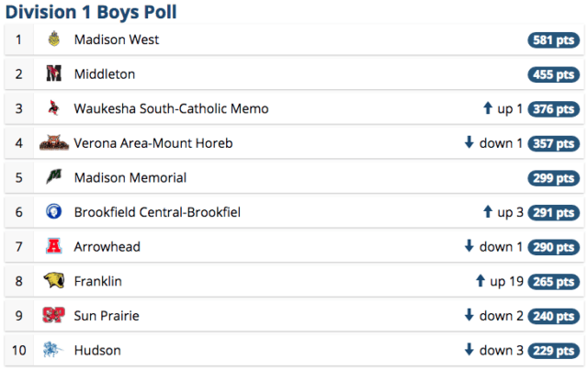
Task: Open the Middleton team link
Action: click(105, 74)
